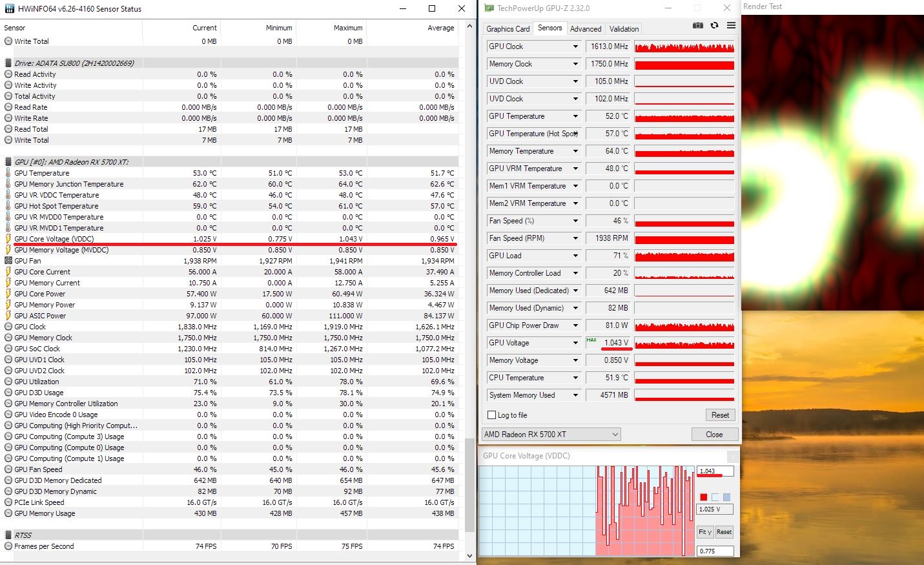Click the GPU Chip Power Draw value 81.0 W
The height and width of the screenshot is (565, 924).
(x=608, y=325)
